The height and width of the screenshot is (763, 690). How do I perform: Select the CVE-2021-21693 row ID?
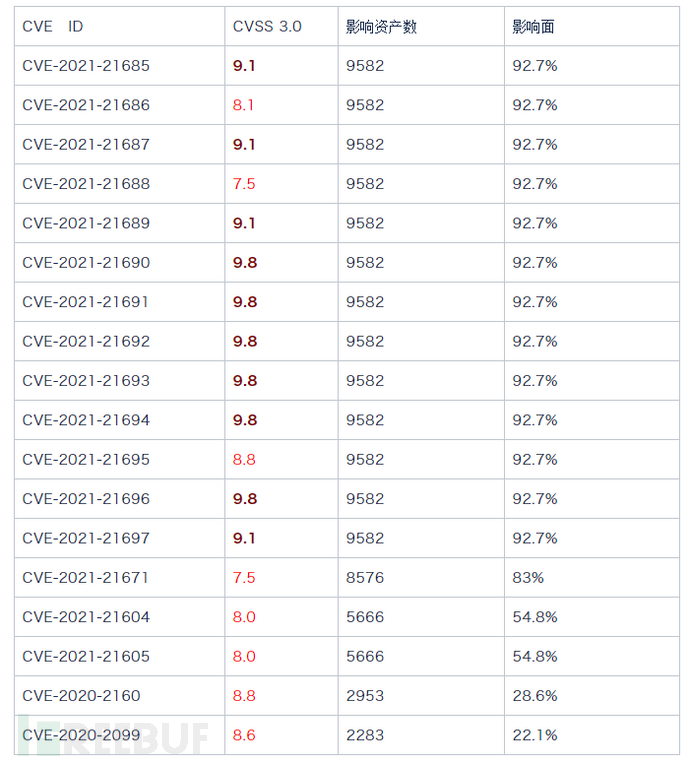86,381
